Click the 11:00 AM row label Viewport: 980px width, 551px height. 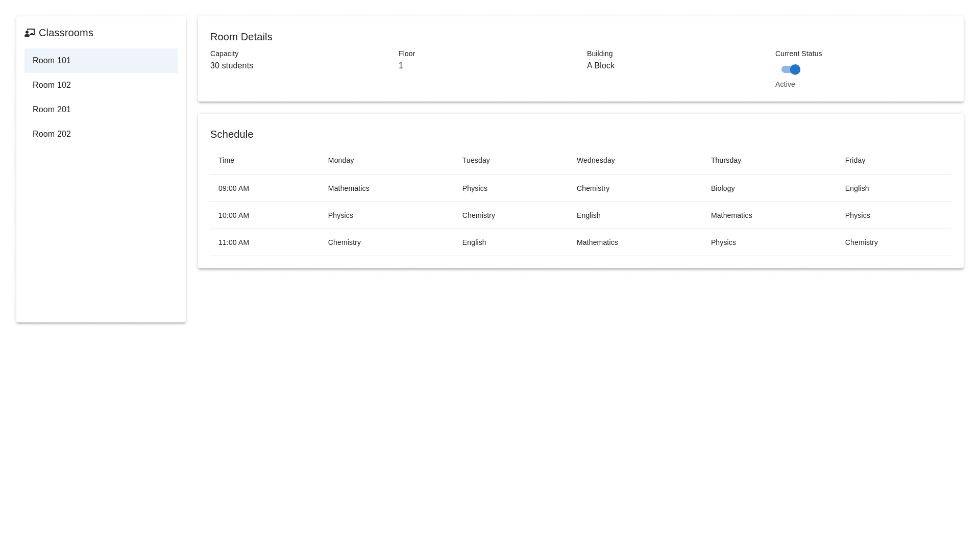point(234,242)
